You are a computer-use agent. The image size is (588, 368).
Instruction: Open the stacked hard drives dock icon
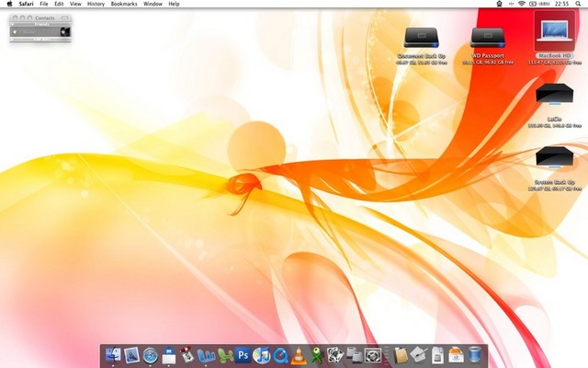coord(354,355)
